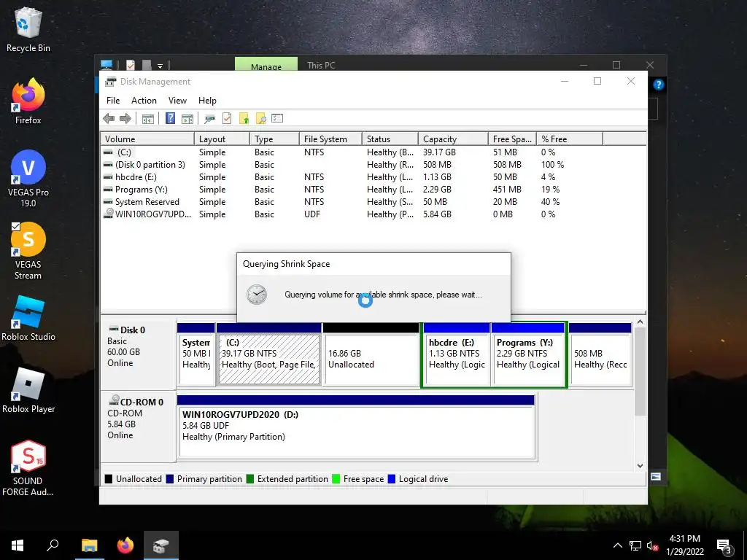Viewport: 747px width, 560px height.
Task: Select the VEGAS Pro 19.0 desktop shortcut
Action: point(28,179)
